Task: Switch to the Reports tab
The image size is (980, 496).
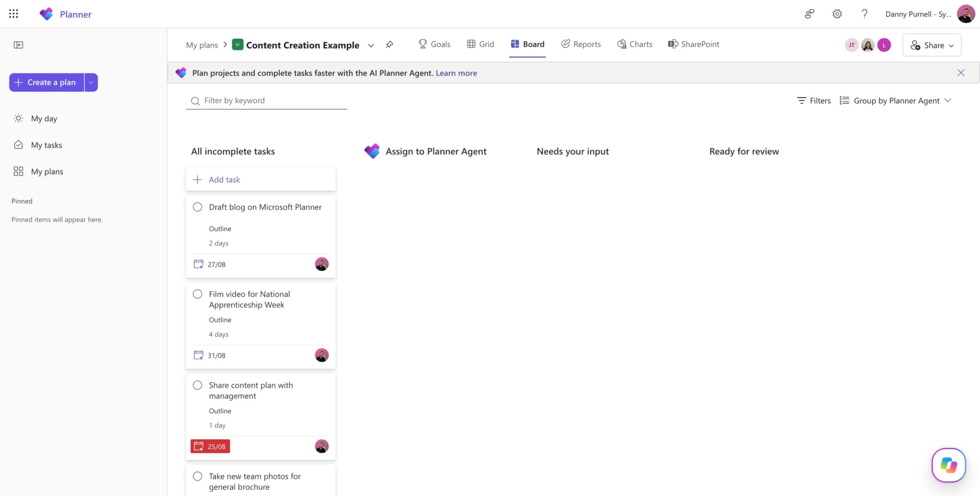Action: [581, 44]
